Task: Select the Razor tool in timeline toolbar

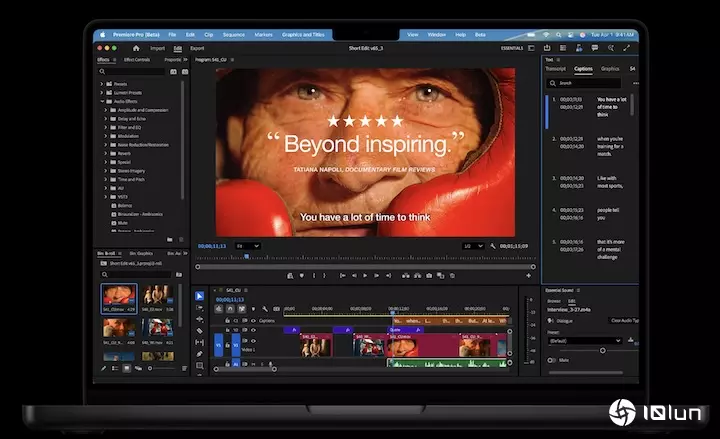Action: click(199, 331)
